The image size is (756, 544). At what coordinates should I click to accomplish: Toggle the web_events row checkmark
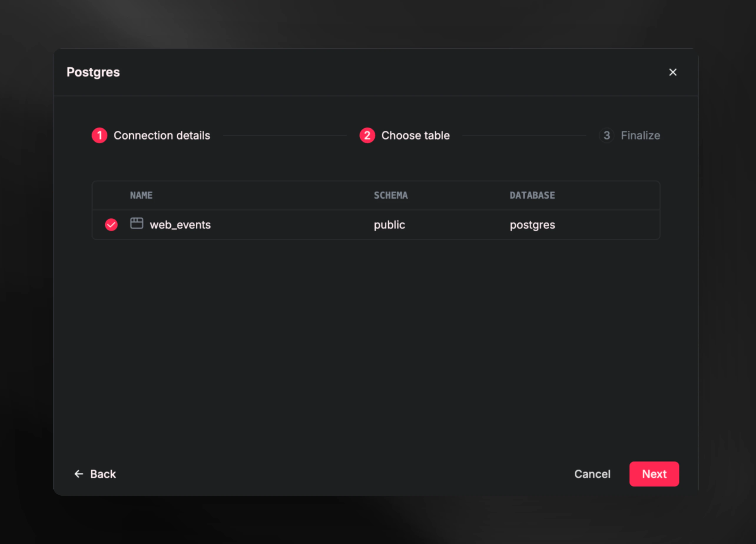111,225
